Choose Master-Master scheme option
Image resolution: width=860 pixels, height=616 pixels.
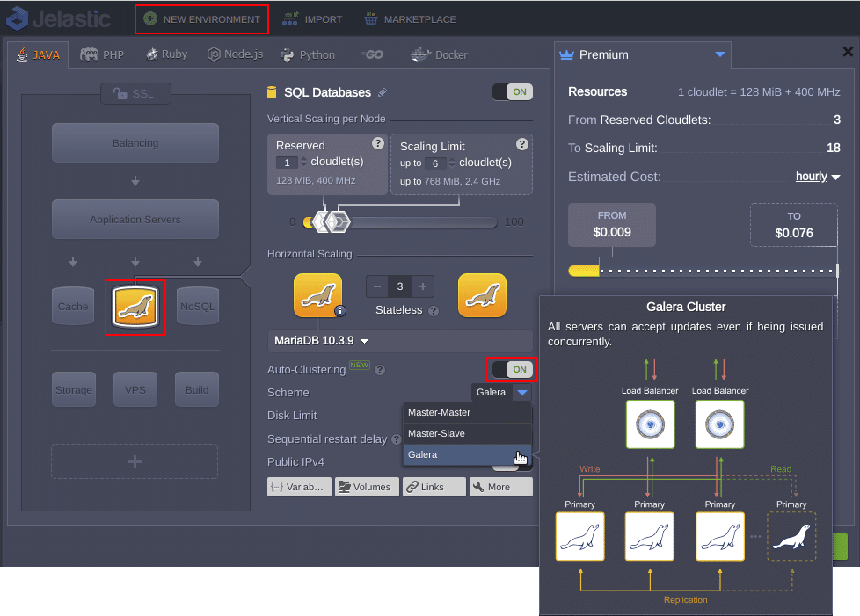point(467,412)
